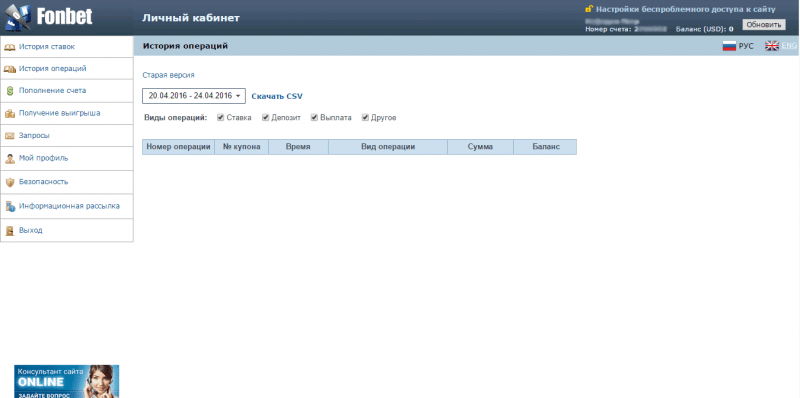Click the Скачать CSV link
The width and height of the screenshot is (800, 398).
pyautogui.click(x=277, y=96)
